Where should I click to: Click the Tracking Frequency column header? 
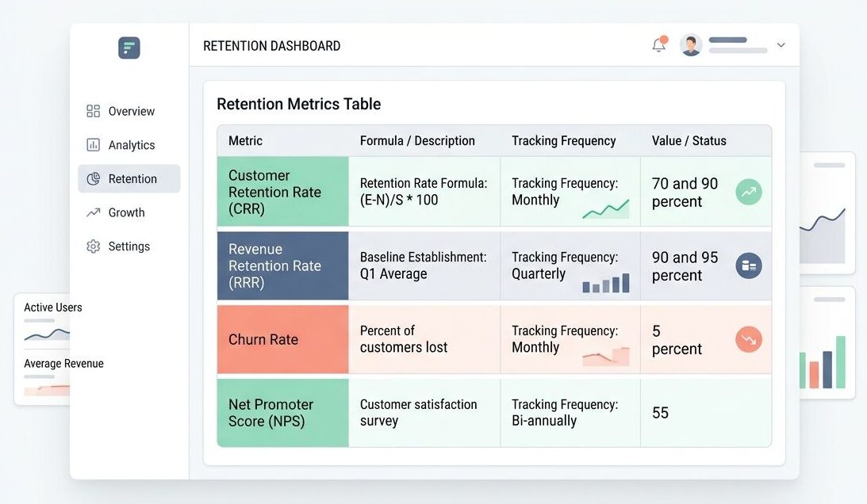point(563,140)
